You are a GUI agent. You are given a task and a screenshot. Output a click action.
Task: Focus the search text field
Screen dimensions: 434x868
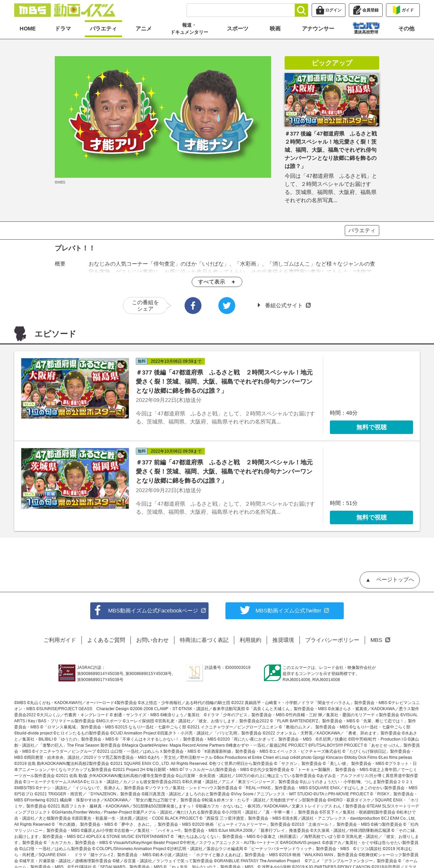point(241,10)
